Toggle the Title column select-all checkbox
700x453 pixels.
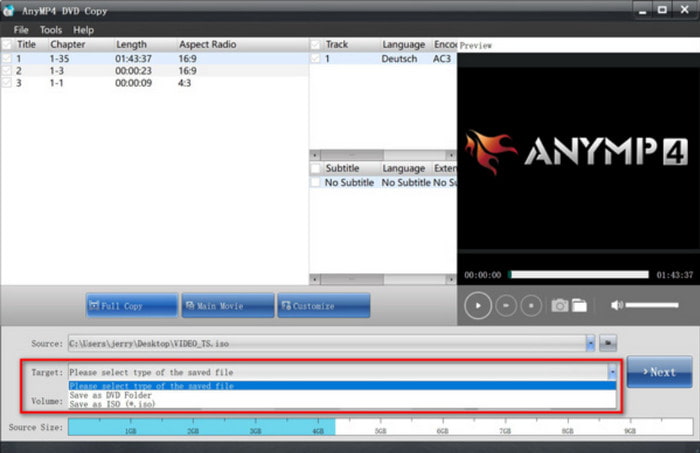(x=7, y=45)
